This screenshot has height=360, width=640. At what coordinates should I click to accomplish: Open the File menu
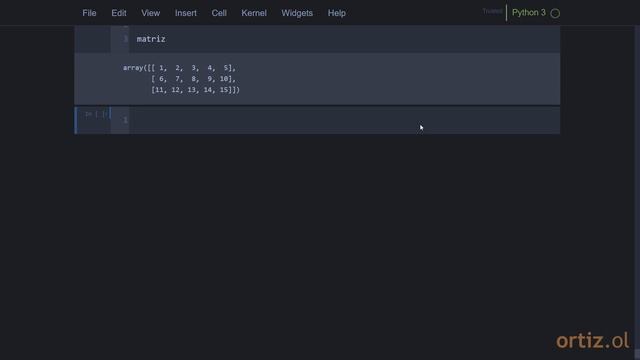coord(89,13)
